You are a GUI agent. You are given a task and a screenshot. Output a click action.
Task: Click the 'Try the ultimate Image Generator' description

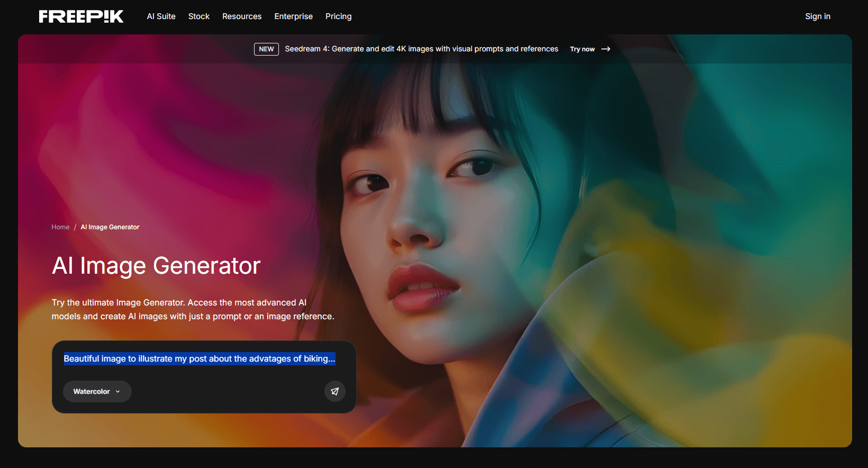(x=193, y=310)
